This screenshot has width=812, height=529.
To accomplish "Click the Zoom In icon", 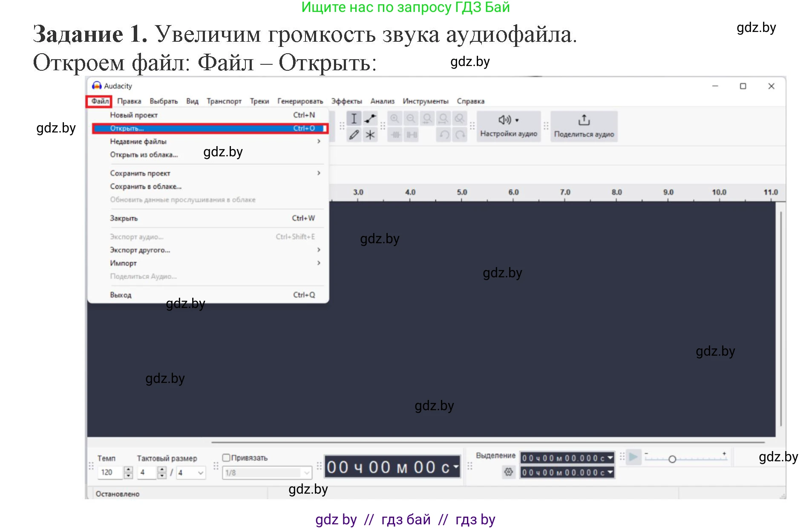I will coord(394,118).
